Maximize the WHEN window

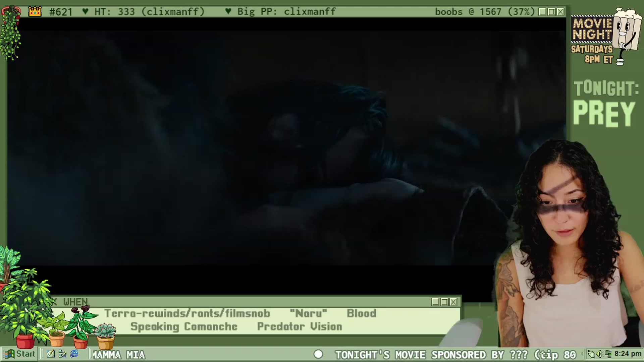coord(444,302)
